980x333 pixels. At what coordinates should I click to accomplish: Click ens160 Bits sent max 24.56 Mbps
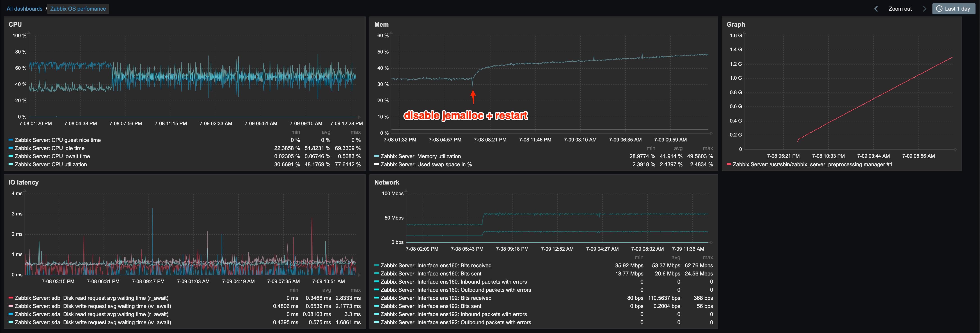699,274
